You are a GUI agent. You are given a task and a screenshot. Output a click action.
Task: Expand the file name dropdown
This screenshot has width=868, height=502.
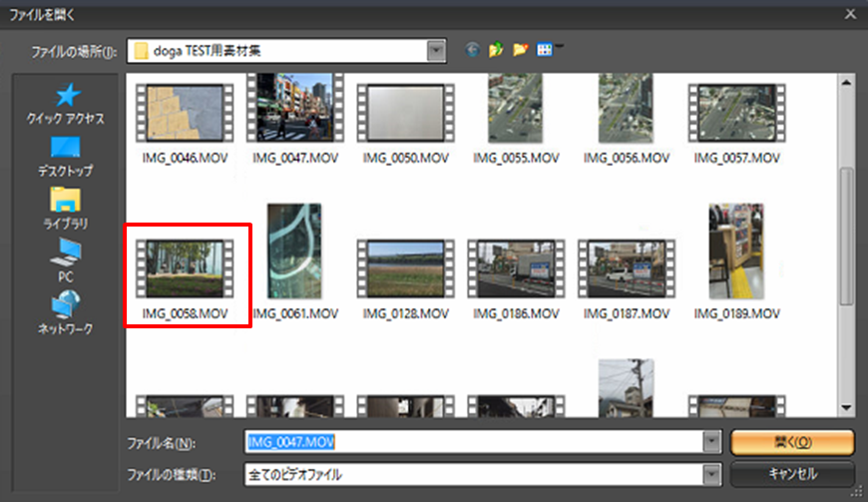pyautogui.click(x=711, y=442)
